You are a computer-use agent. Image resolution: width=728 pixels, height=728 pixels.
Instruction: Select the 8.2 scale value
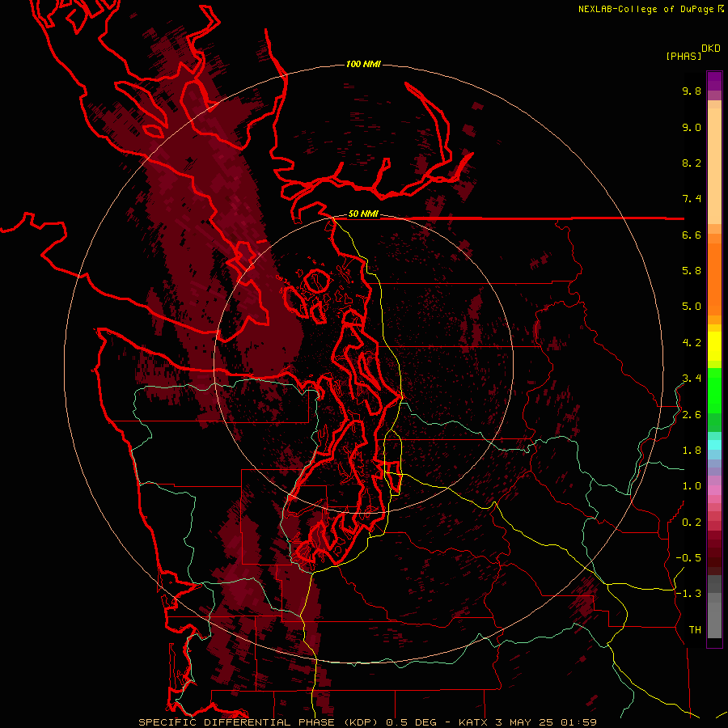point(692,163)
